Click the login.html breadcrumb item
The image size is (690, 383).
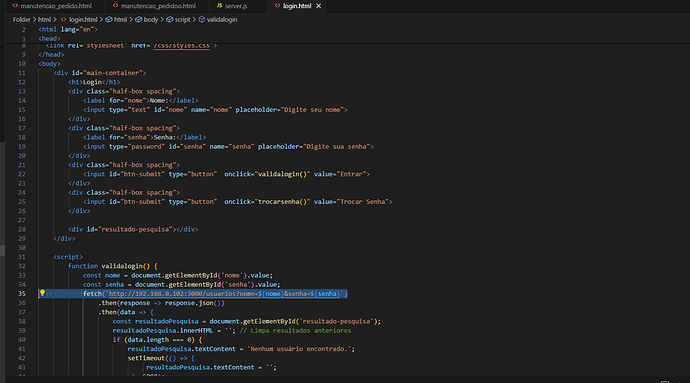(x=83, y=19)
